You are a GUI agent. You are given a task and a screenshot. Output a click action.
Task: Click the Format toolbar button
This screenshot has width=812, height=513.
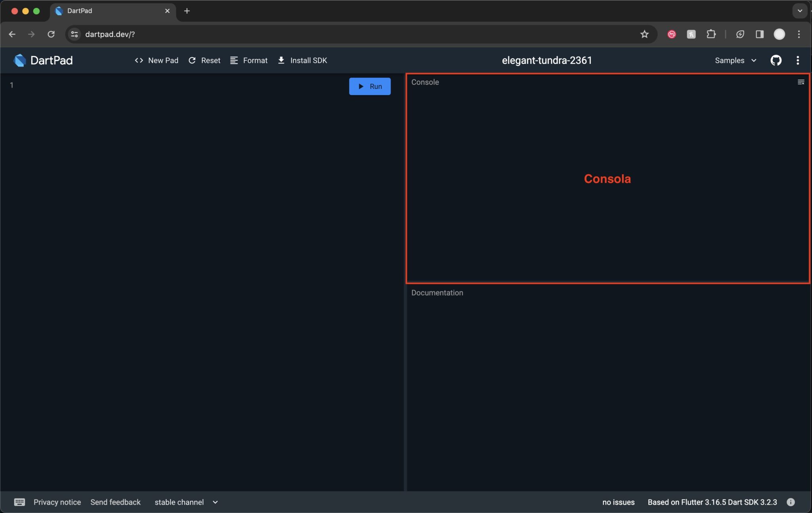coord(249,60)
